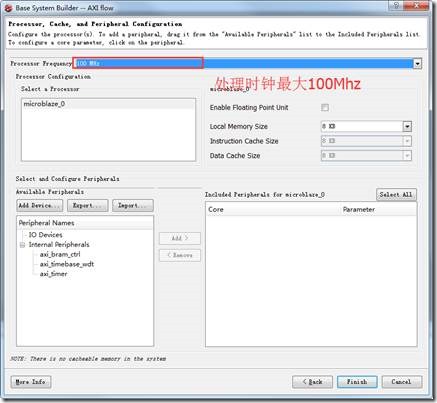This screenshot has width=437, height=403.
Task: Click the Select All button
Action: (x=396, y=194)
